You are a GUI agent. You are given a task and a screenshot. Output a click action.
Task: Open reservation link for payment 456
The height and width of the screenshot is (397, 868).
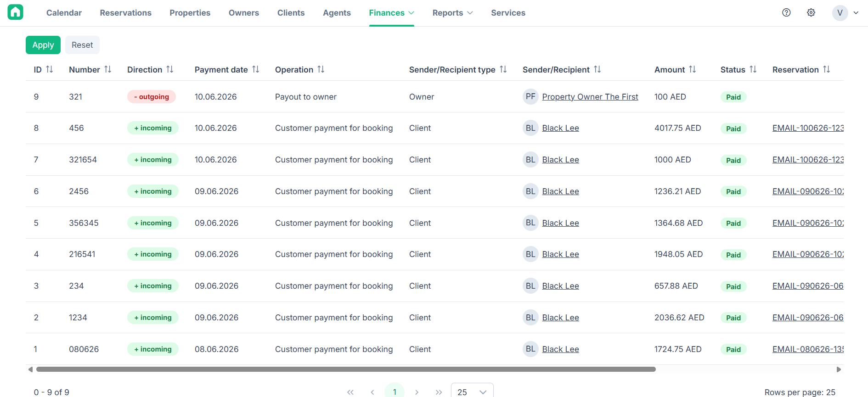click(x=808, y=128)
